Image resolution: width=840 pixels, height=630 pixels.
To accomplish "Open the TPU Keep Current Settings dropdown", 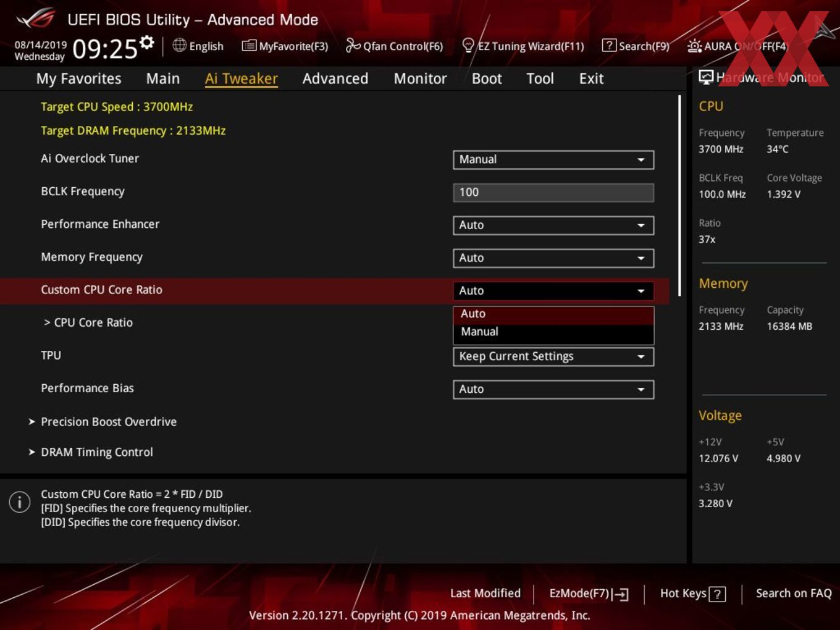I will coord(553,356).
